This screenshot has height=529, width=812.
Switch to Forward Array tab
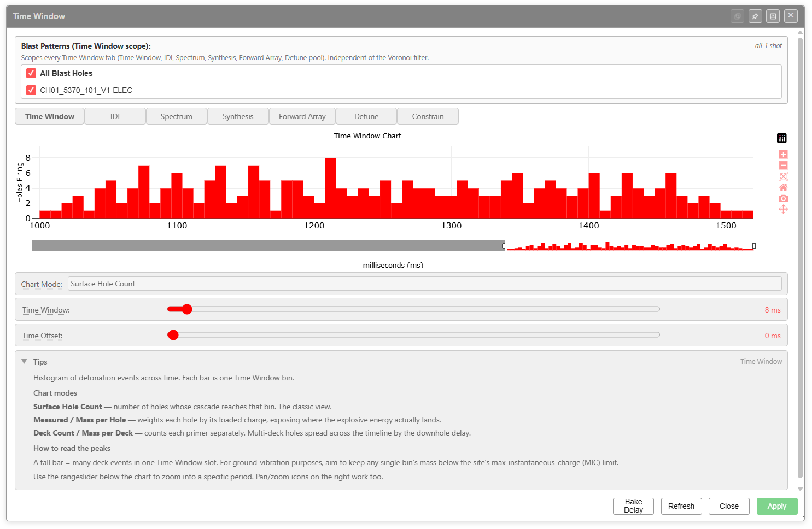coord(302,116)
